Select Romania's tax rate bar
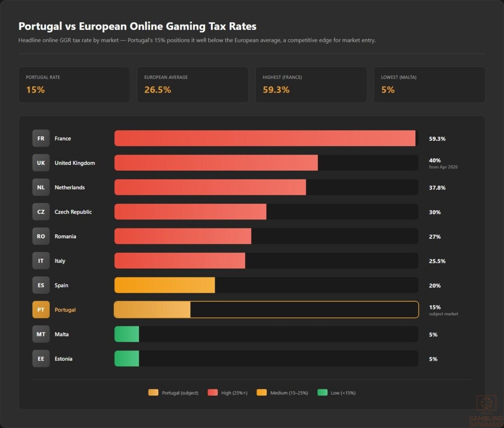 coord(183,236)
